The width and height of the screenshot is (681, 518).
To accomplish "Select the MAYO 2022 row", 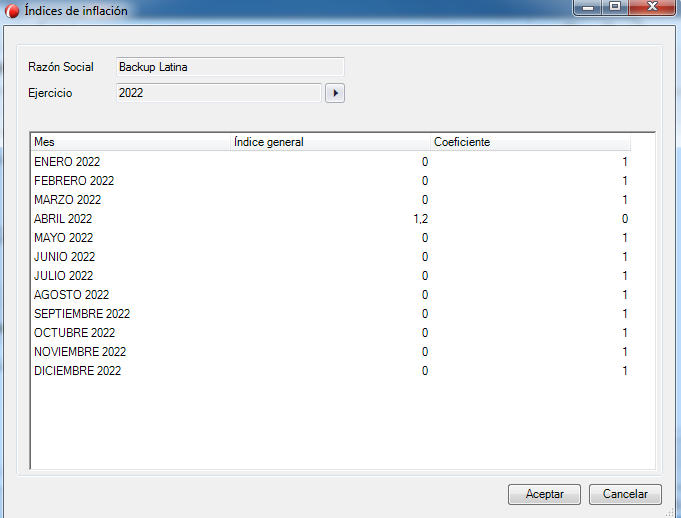I will [331, 238].
